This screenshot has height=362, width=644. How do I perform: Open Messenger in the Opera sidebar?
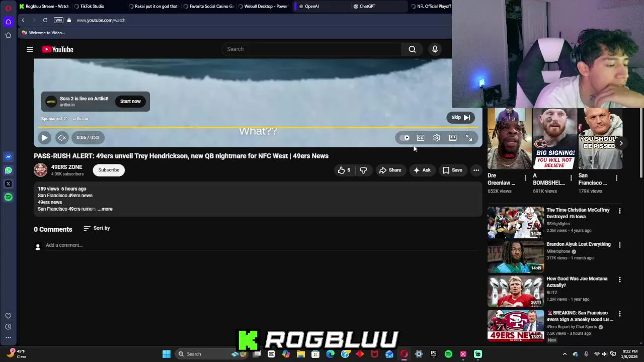click(8, 157)
